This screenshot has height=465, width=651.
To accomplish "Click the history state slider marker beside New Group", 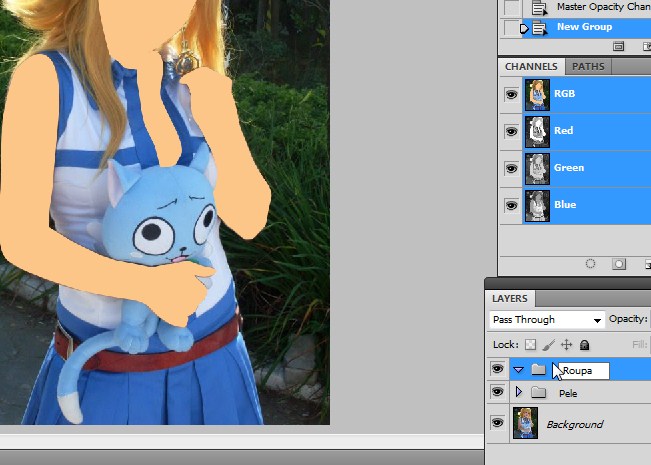I will point(524,28).
